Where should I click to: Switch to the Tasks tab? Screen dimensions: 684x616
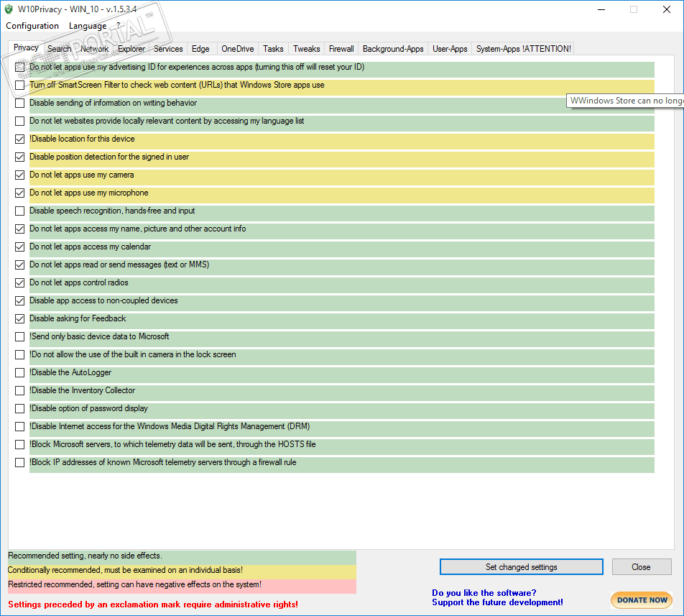click(x=273, y=49)
